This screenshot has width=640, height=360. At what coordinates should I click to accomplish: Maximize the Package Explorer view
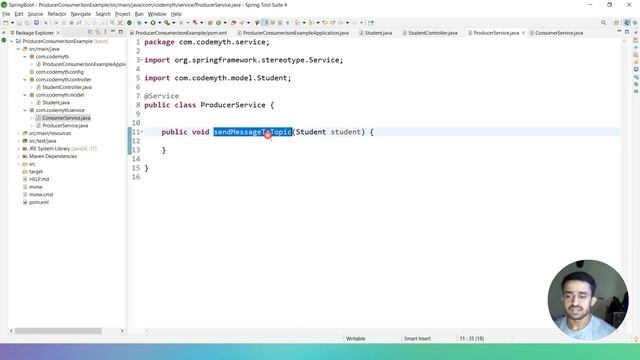(x=120, y=32)
